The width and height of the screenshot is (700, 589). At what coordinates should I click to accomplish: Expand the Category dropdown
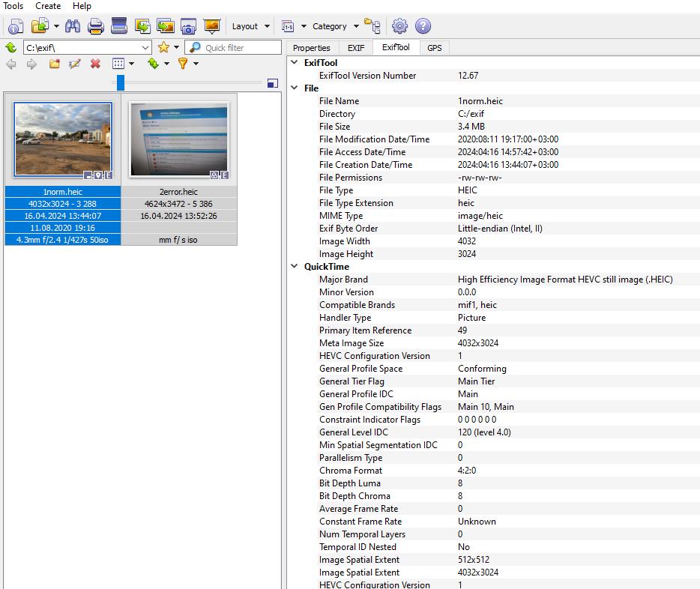click(x=334, y=26)
